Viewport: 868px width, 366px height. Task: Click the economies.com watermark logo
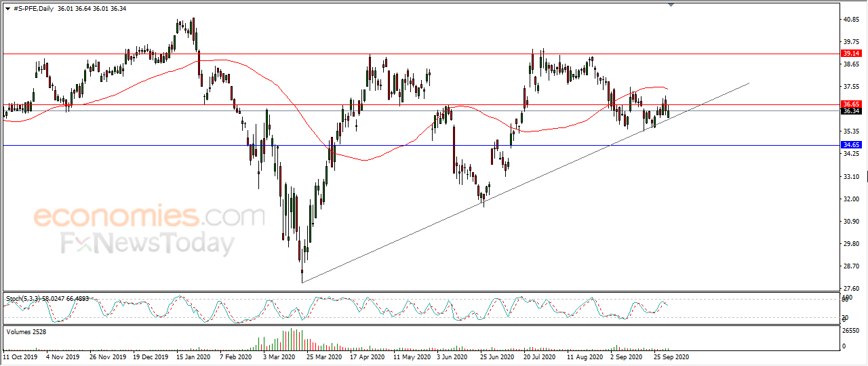[150, 217]
